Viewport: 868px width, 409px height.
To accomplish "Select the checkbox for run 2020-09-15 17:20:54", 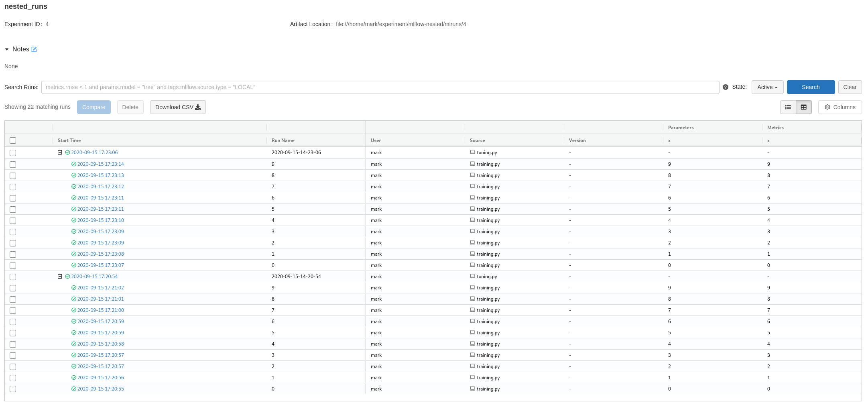I will tap(12, 277).
